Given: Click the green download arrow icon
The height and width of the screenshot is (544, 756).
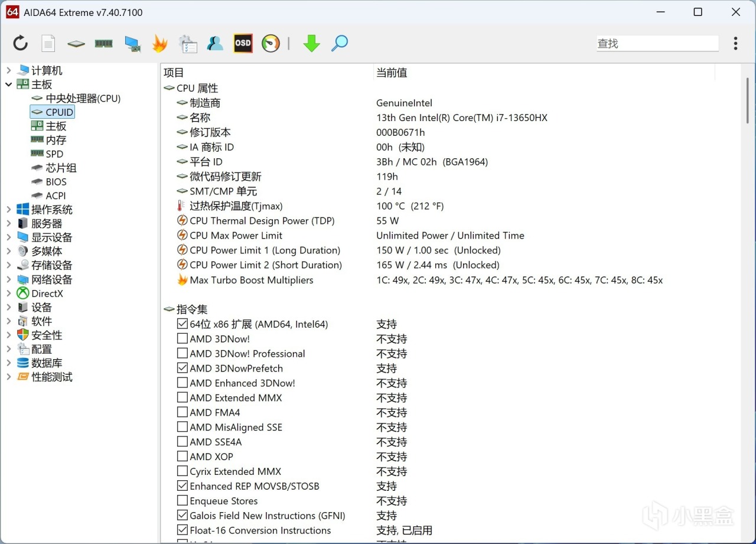Looking at the screenshot, I should click(311, 43).
